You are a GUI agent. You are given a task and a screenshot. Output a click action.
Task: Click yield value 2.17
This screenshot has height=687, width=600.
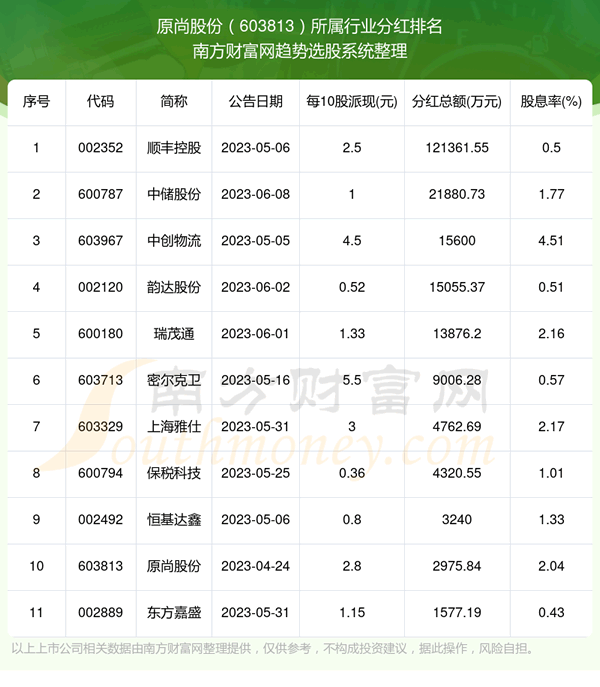pyautogui.click(x=551, y=426)
